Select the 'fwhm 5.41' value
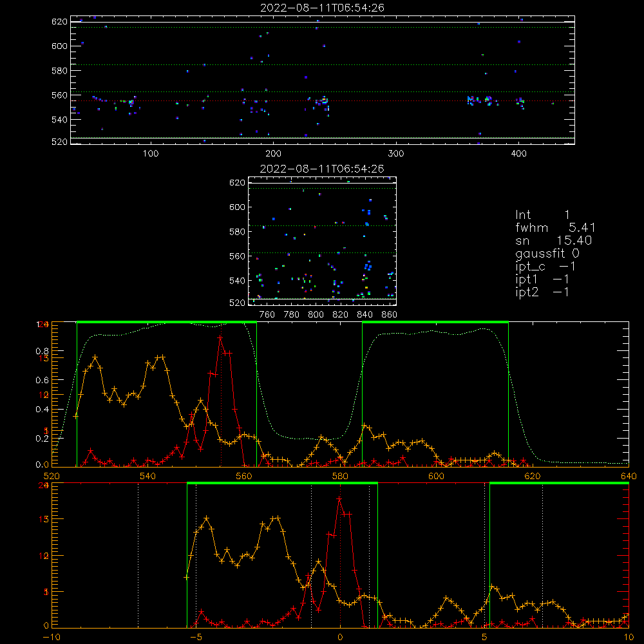The width and height of the screenshot is (644, 644). 555,227
